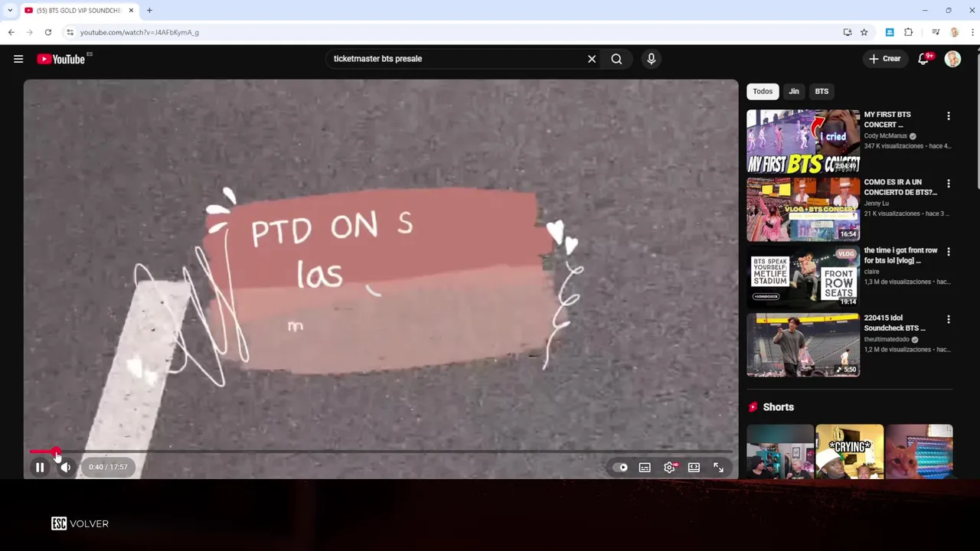Select the Jin filter chip
This screenshot has height=551, width=980.
click(794, 91)
